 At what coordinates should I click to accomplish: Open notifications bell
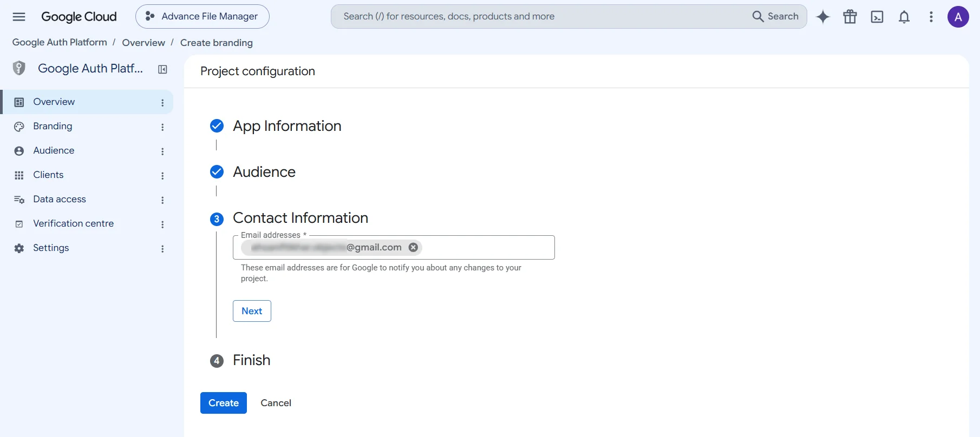point(904,17)
